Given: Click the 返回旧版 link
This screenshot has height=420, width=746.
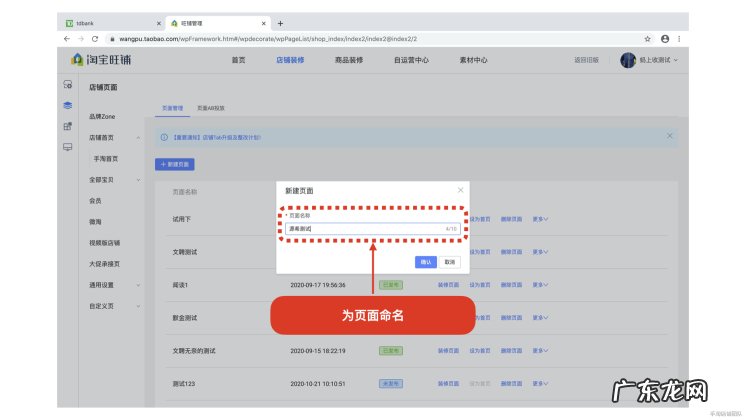Looking at the screenshot, I should [x=586, y=60].
